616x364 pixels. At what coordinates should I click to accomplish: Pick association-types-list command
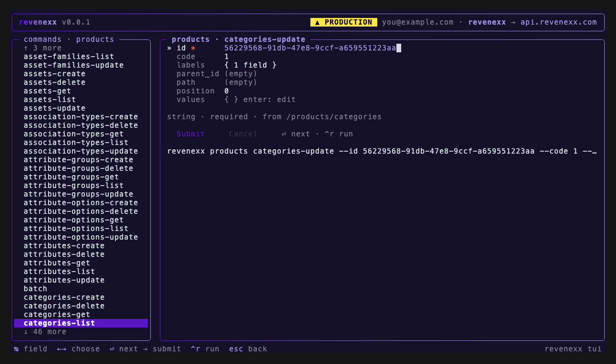pyautogui.click(x=76, y=143)
